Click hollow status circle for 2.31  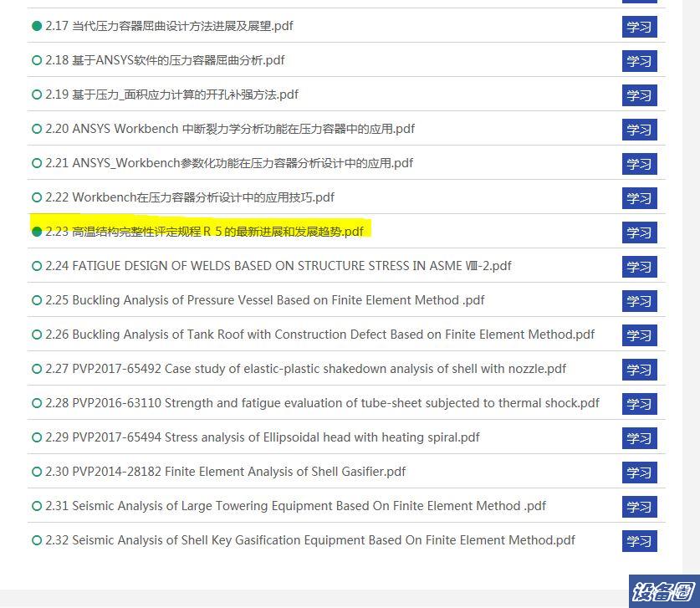[x=37, y=506]
